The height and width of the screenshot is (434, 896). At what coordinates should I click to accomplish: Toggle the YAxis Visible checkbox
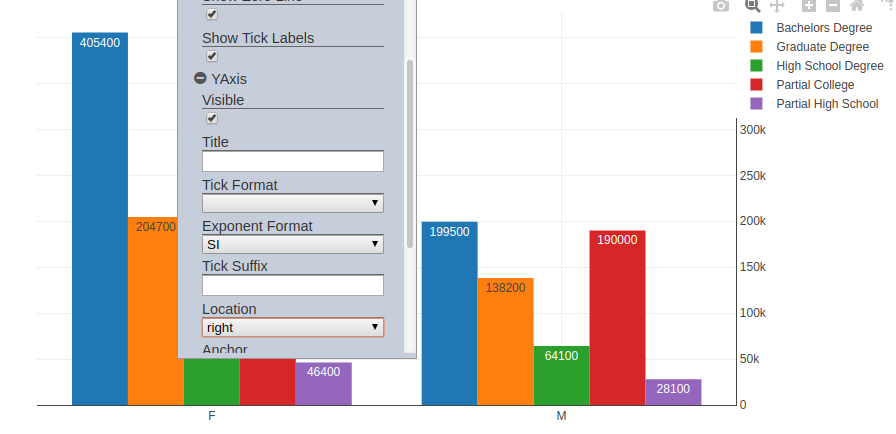(212, 118)
